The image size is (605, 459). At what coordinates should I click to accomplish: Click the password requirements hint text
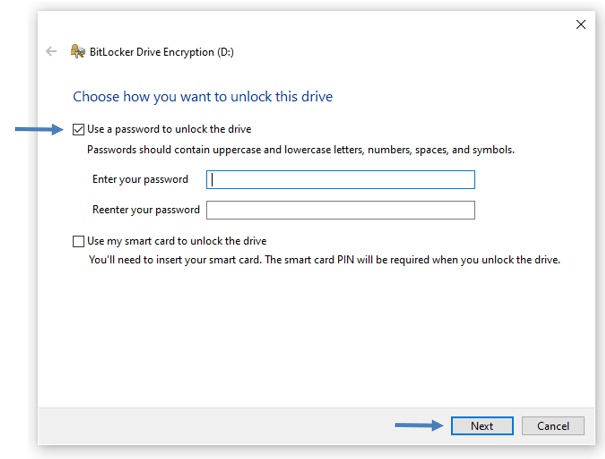[301, 150]
